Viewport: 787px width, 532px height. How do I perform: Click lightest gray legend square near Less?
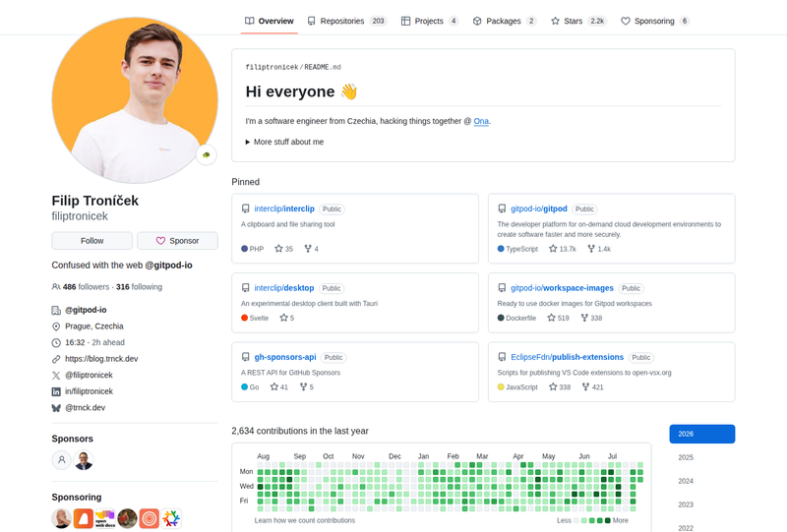(x=576, y=521)
